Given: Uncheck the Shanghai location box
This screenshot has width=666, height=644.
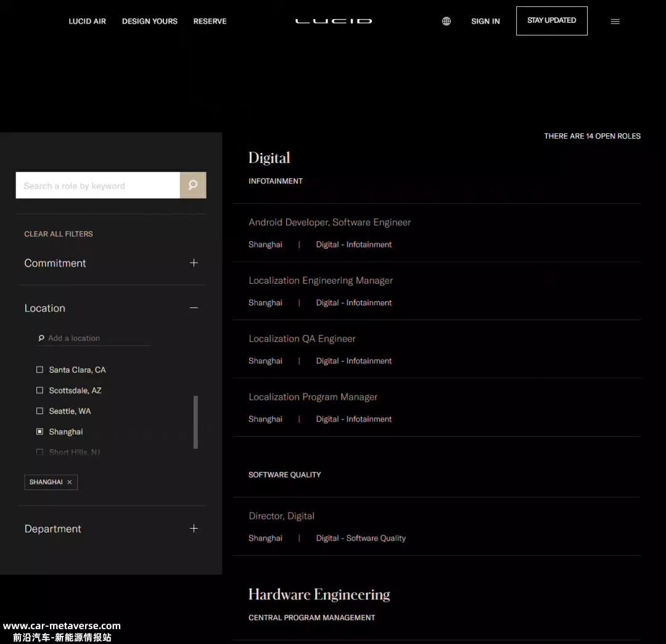Looking at the screenshot, I should point(39,432).
